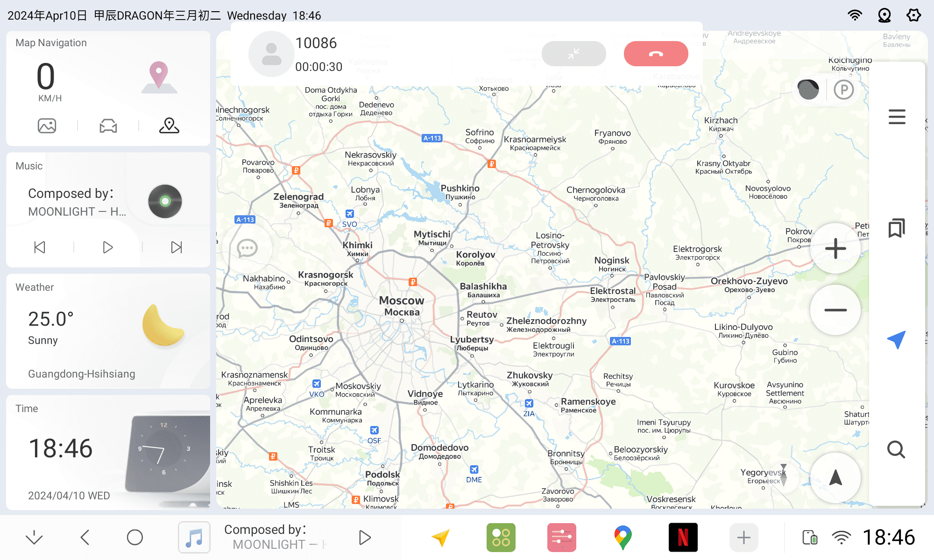
Task: Click the Orekhovo-Zuyevo label
Action: [x=749, y=285]
